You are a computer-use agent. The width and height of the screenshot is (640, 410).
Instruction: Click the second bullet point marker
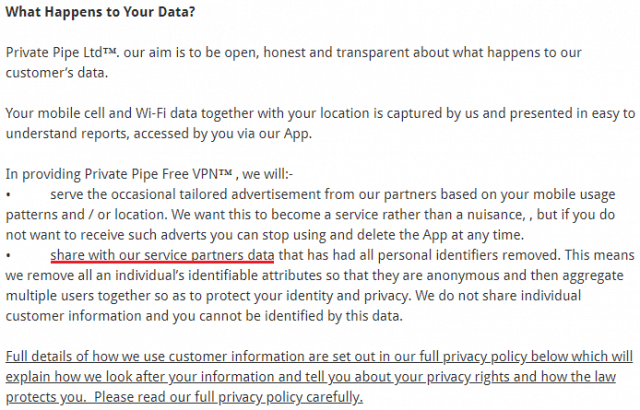click(x=8, y=256)
